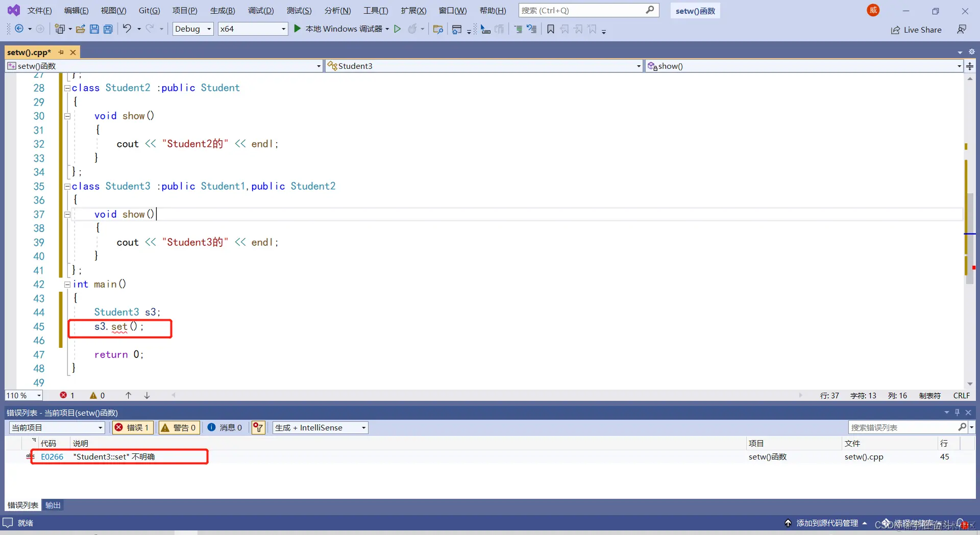Click the Visual Studio logo icon

[14, 10]
